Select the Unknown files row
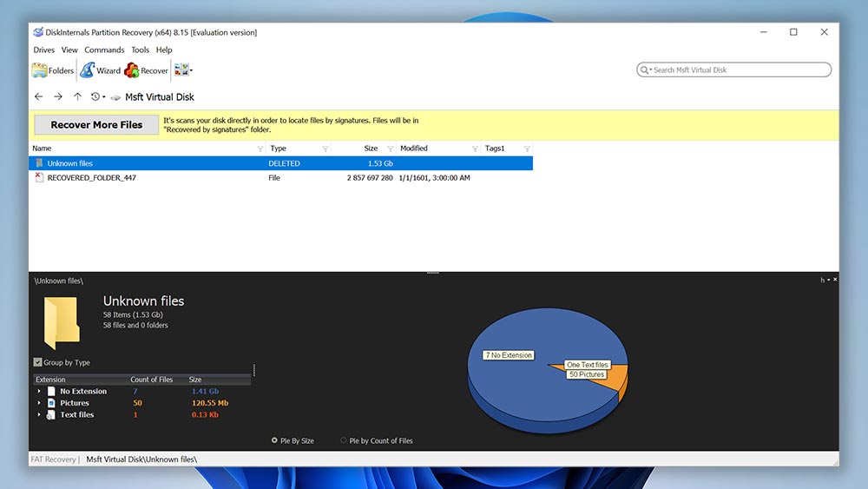 [280, 163]
